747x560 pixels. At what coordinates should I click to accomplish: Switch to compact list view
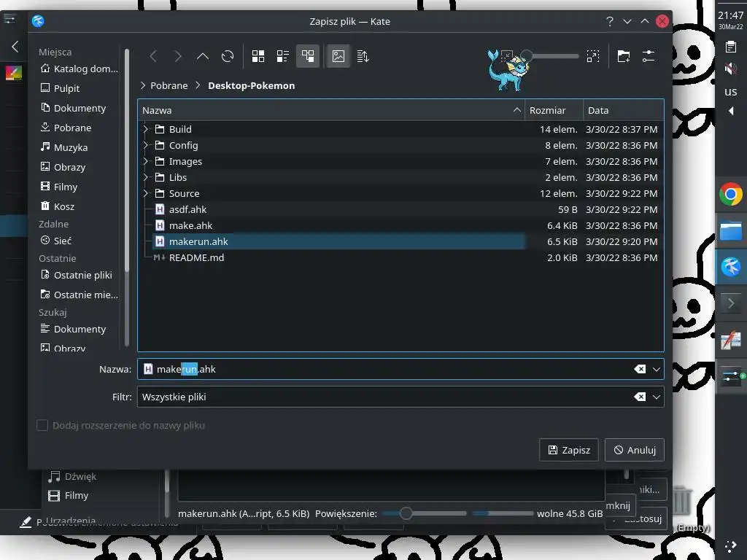(x=283, y=56)
